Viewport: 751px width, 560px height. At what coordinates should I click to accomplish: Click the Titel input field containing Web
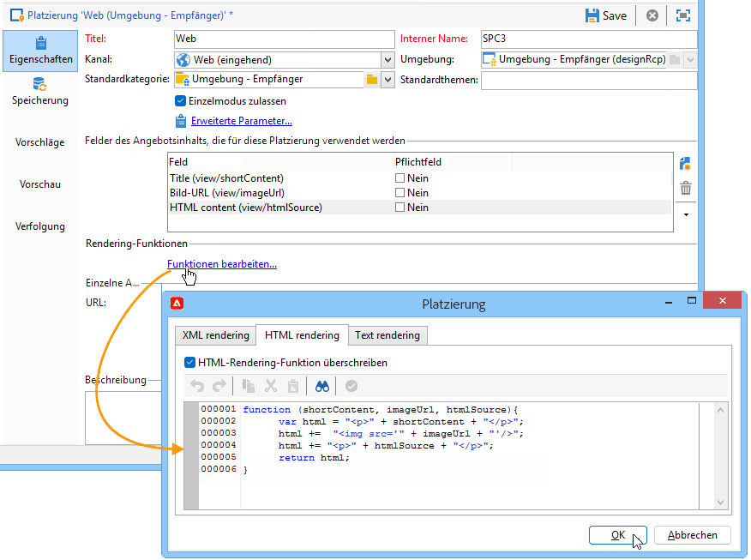284,39
